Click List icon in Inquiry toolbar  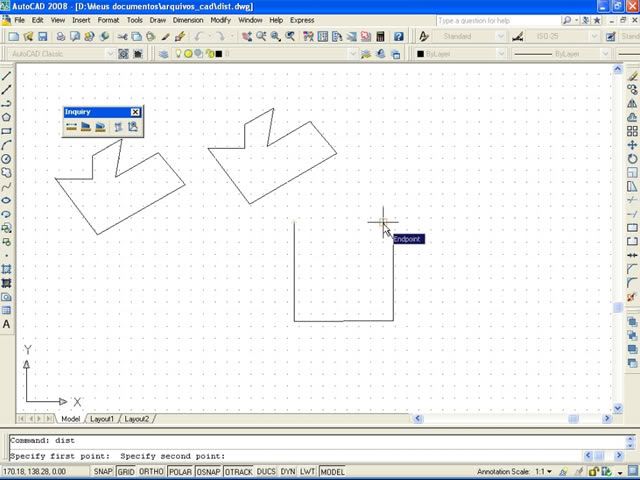click(x=118, y=127)
